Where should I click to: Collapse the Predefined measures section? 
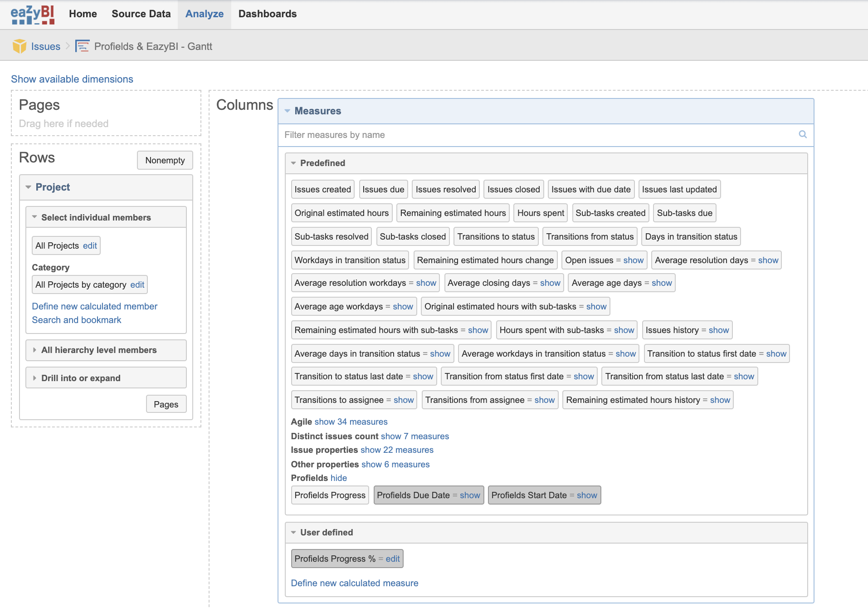point(294,163)
